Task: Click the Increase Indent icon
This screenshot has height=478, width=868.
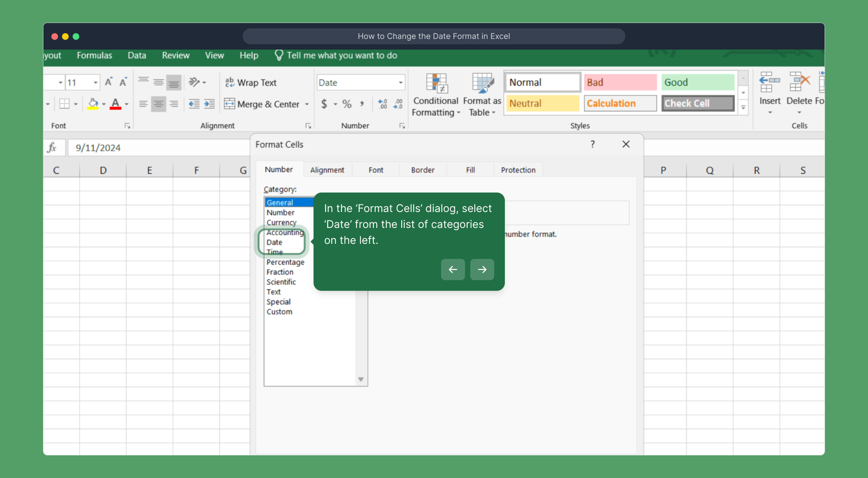Action: click(x=209, y=104)
